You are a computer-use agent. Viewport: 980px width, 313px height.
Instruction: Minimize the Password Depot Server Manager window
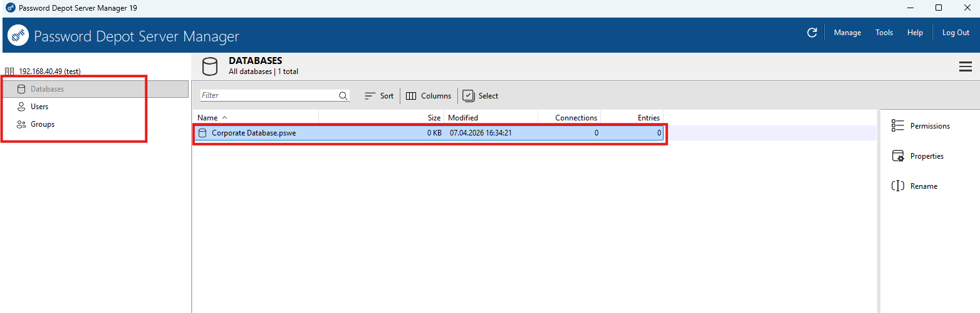click(909, 8)
